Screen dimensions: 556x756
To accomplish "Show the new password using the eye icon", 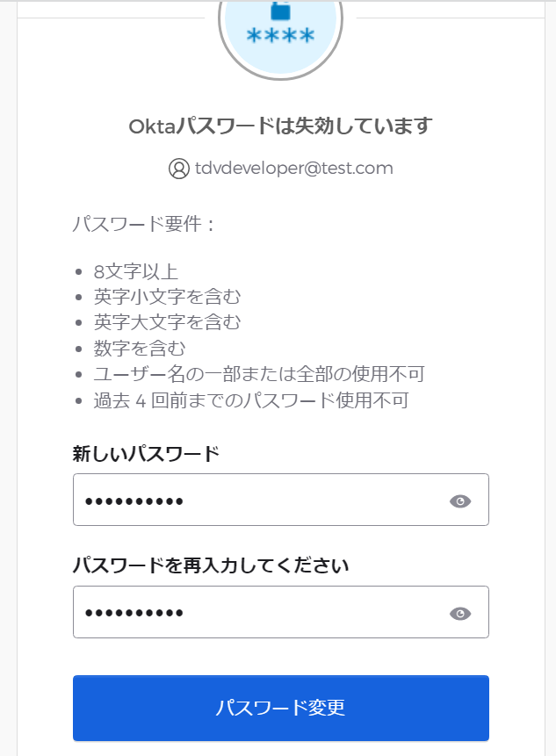I will [x=460, y=501].
